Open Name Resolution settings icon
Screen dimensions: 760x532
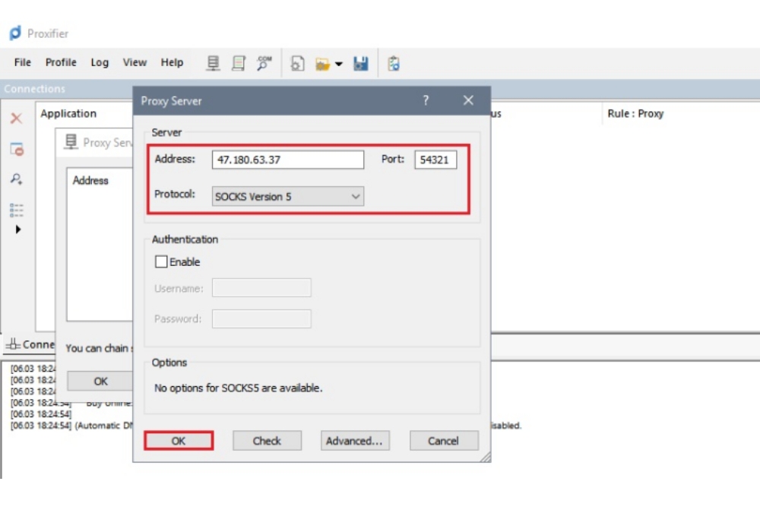[264, 63]
